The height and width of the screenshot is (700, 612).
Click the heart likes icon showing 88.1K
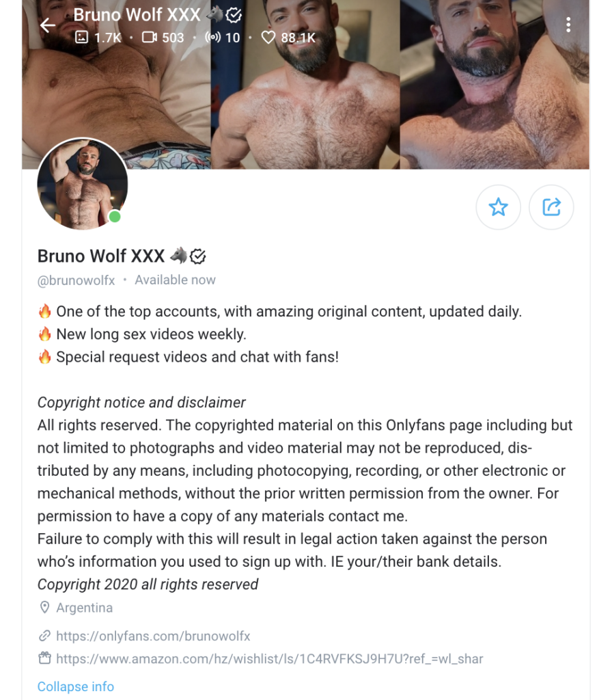268,38
